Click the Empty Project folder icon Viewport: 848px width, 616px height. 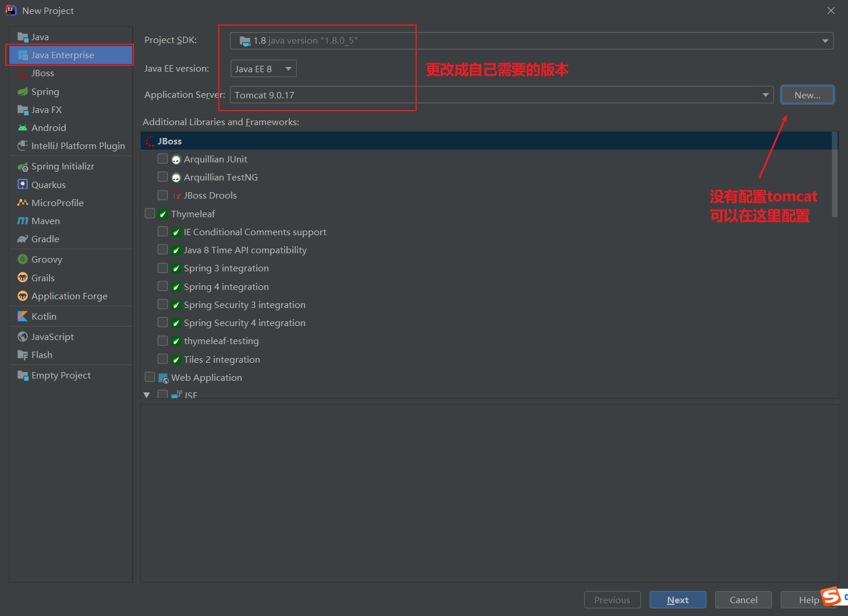coord(23,376)
